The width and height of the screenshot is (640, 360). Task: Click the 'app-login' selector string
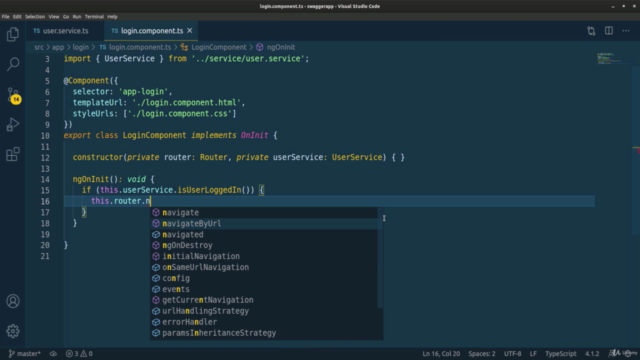pyautogui.click(x=145, y=92)
